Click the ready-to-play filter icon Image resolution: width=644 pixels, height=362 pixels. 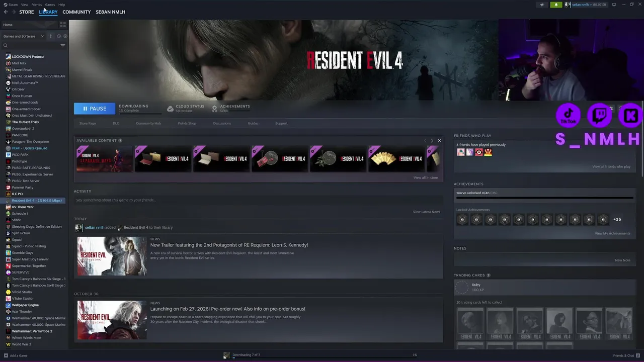click(65, 36)
